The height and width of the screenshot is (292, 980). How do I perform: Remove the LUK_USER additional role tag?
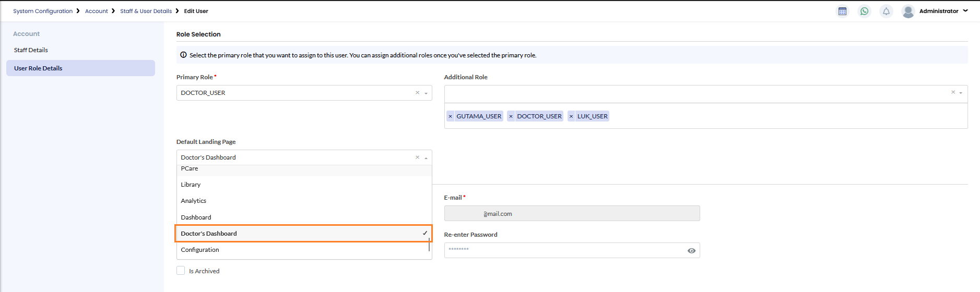point(571,116)
